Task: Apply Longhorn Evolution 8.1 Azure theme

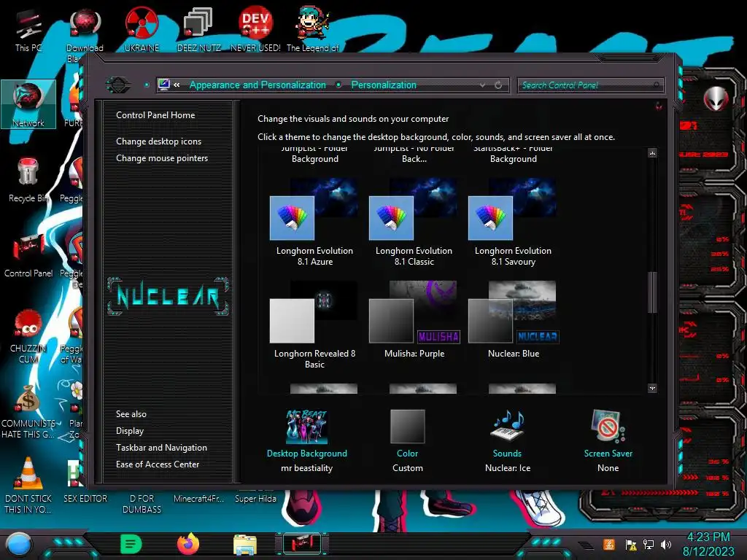Action: [x=314, y=223]
